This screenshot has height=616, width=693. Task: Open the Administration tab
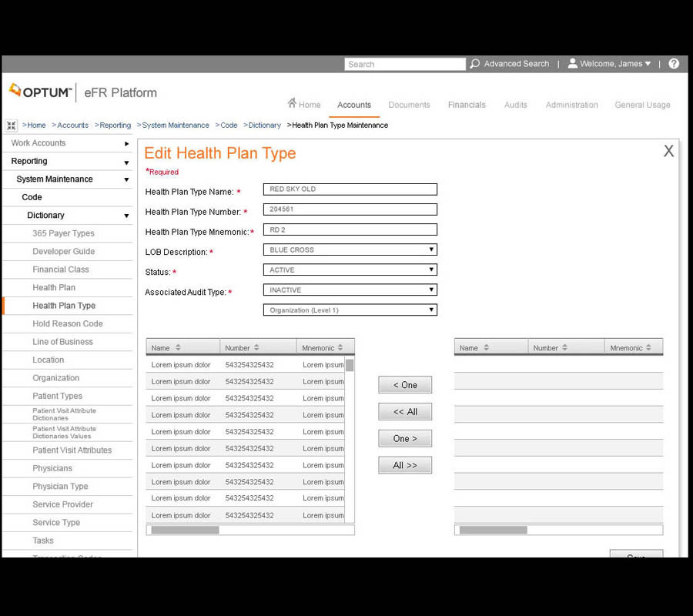tap(571, 105)
